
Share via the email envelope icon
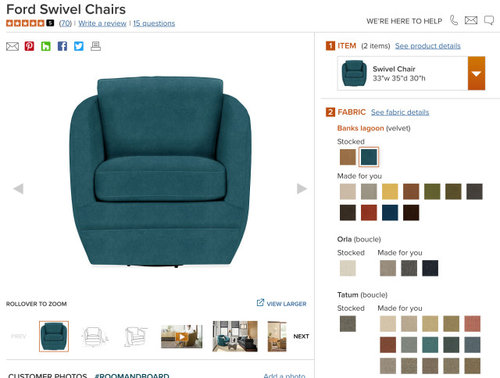(x=12, y=46)
